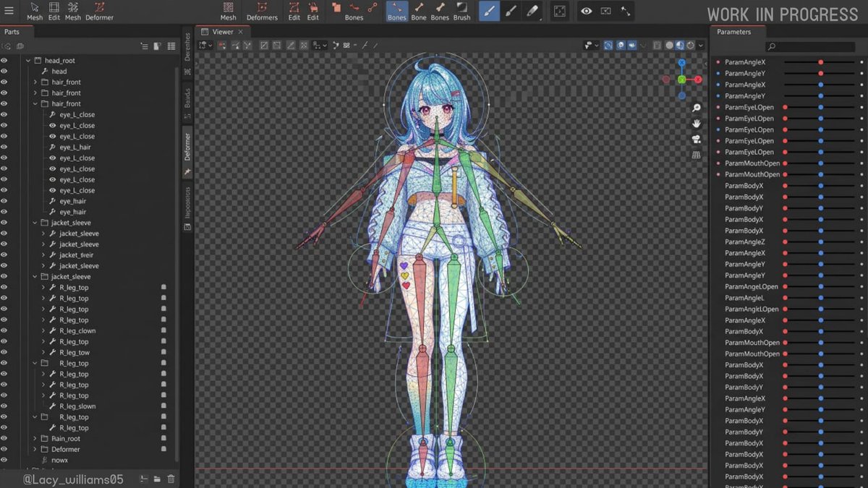Pick the singular Bone tool
Viewport: 868px width, 488px height.
pos(419,12)
